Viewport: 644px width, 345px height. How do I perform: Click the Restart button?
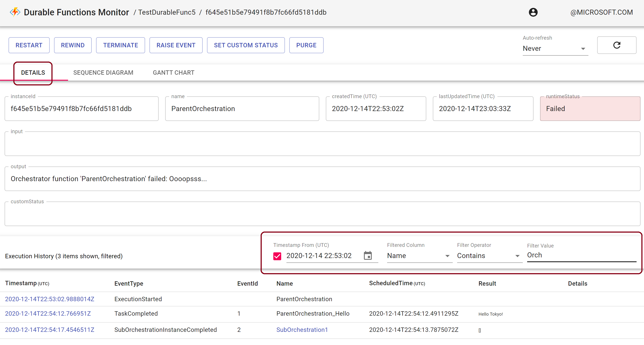(29, 45)
